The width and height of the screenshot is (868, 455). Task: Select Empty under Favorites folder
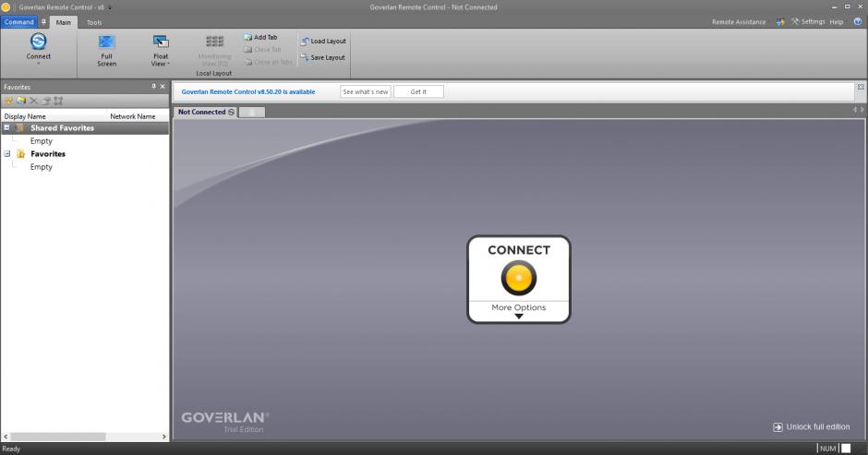[41, 167]
